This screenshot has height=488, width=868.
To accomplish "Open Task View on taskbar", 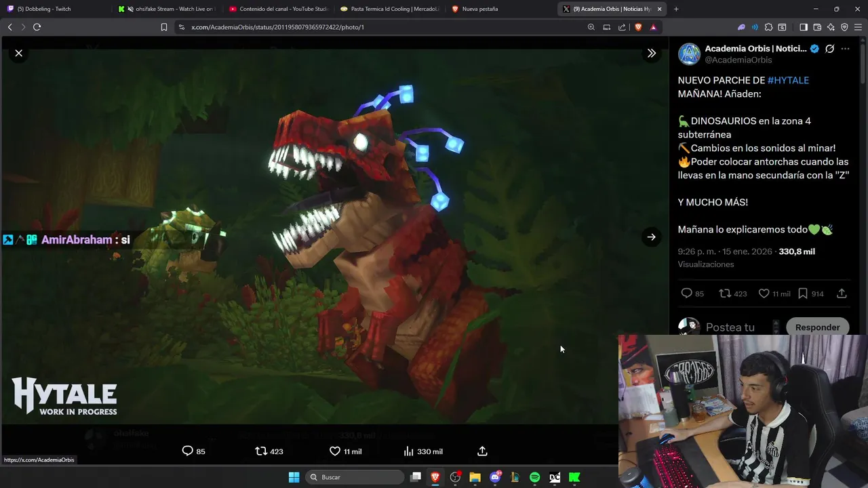I will coord(416,477).
